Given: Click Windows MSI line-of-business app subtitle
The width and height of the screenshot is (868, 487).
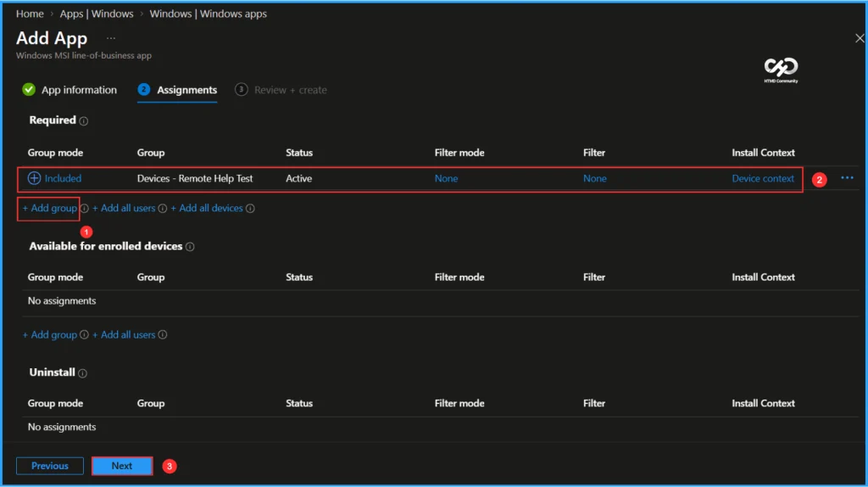Looking at the screenshot, I should click(x=84, y=55).
